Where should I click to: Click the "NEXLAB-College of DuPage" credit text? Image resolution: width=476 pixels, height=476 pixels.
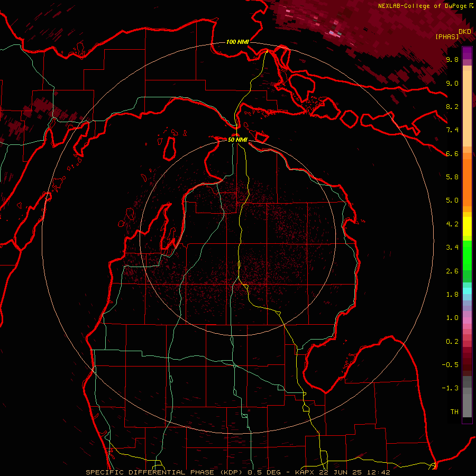tap(423, 6)
